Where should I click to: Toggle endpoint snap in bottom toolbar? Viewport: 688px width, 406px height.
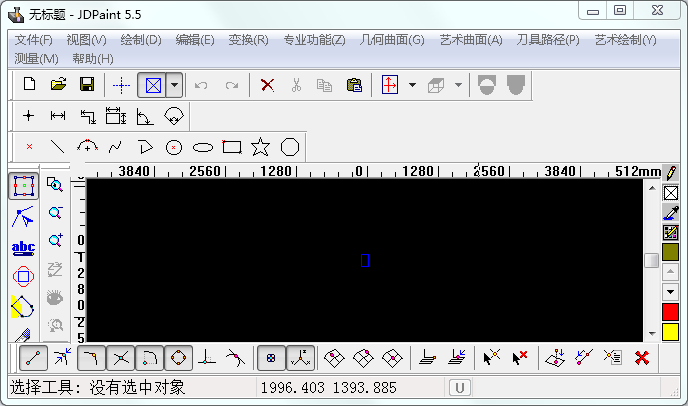point(34,357)
